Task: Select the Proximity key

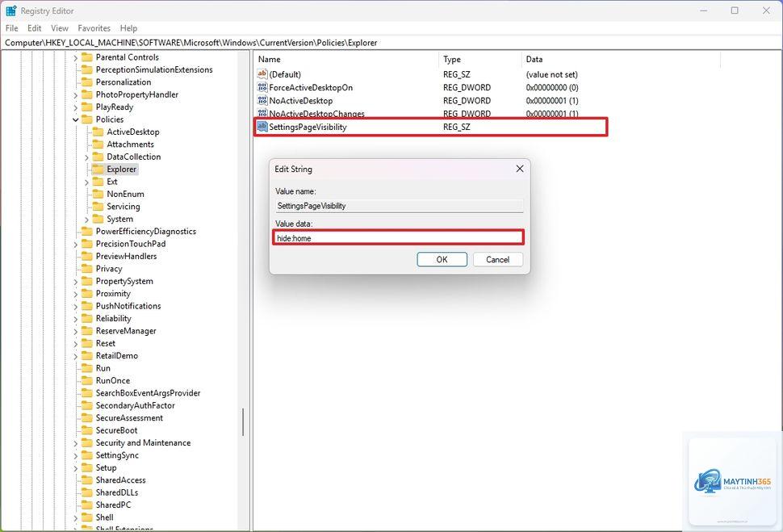Action: click(113, 294)
